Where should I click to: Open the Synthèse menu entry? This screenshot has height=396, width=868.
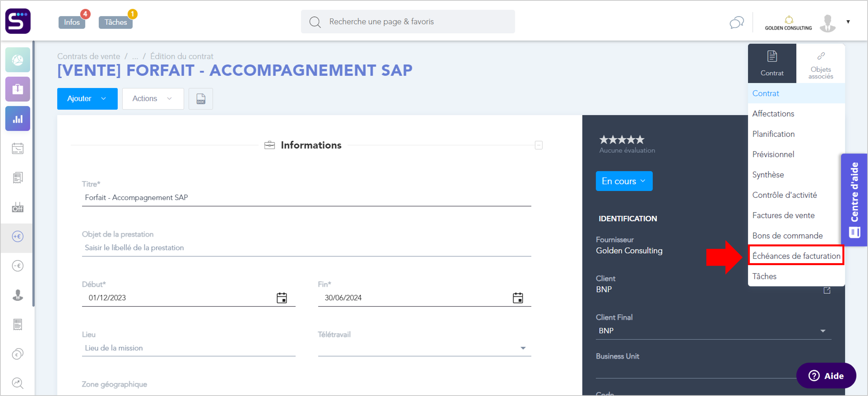pyautogui.click(x=796, y=175)
